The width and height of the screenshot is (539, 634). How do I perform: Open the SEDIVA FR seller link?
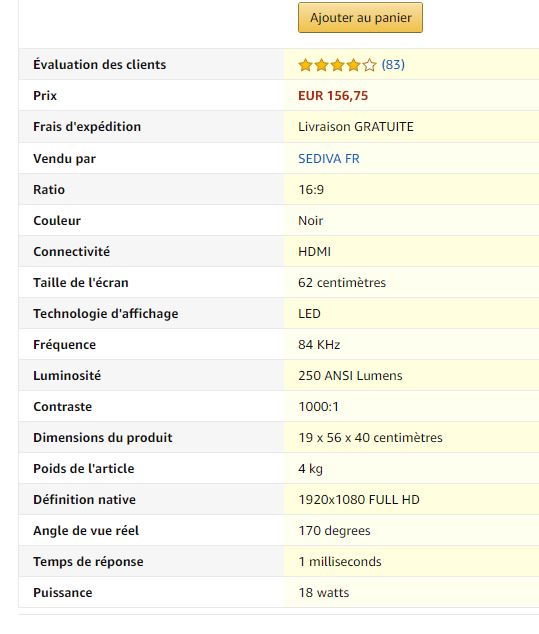(x=329, y=158)
